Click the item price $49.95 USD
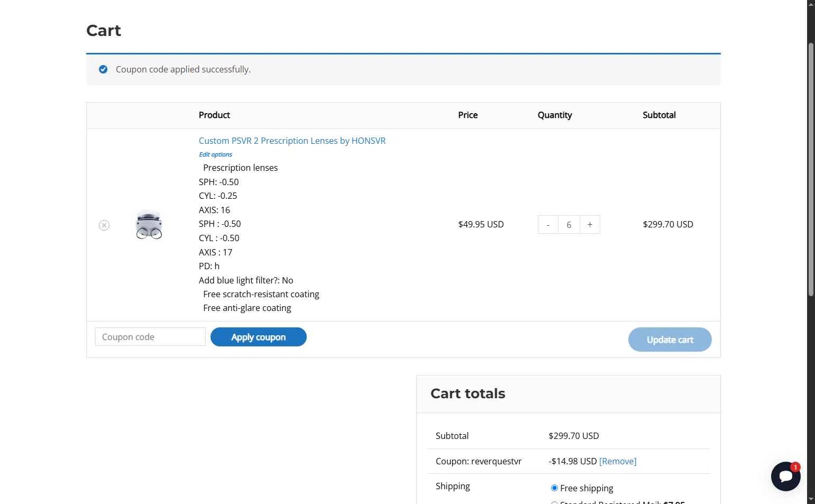The height and width of the screenshot is (504, 815). tap(481, 224)
